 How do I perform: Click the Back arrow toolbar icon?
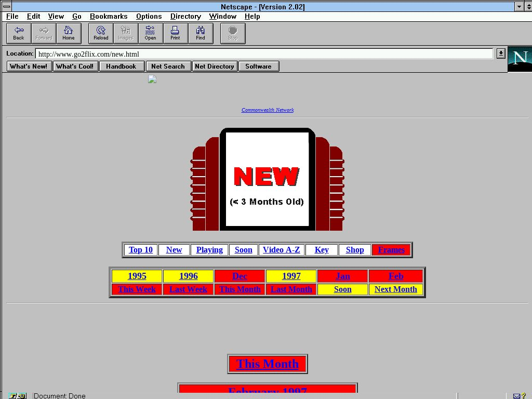(x=19, y=33)
